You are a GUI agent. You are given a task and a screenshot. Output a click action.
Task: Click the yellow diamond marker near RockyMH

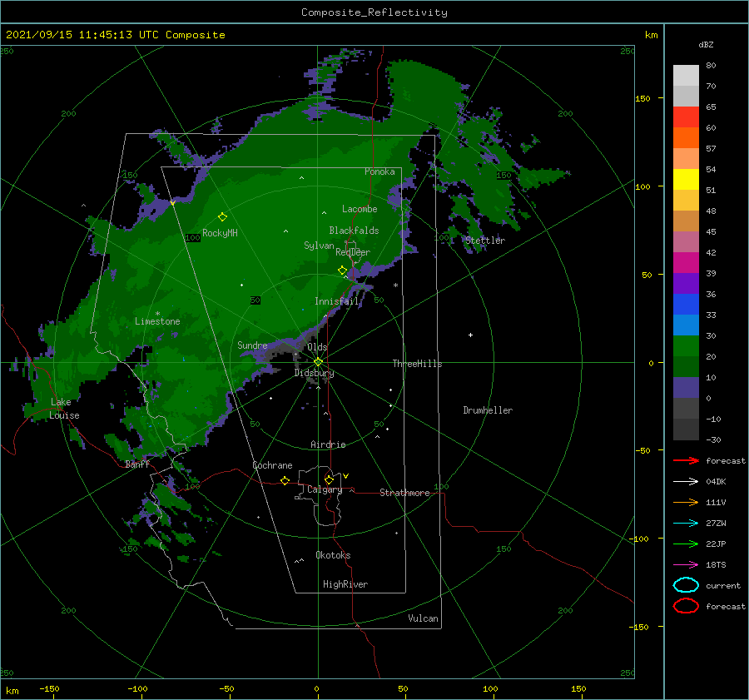(222, 217)
